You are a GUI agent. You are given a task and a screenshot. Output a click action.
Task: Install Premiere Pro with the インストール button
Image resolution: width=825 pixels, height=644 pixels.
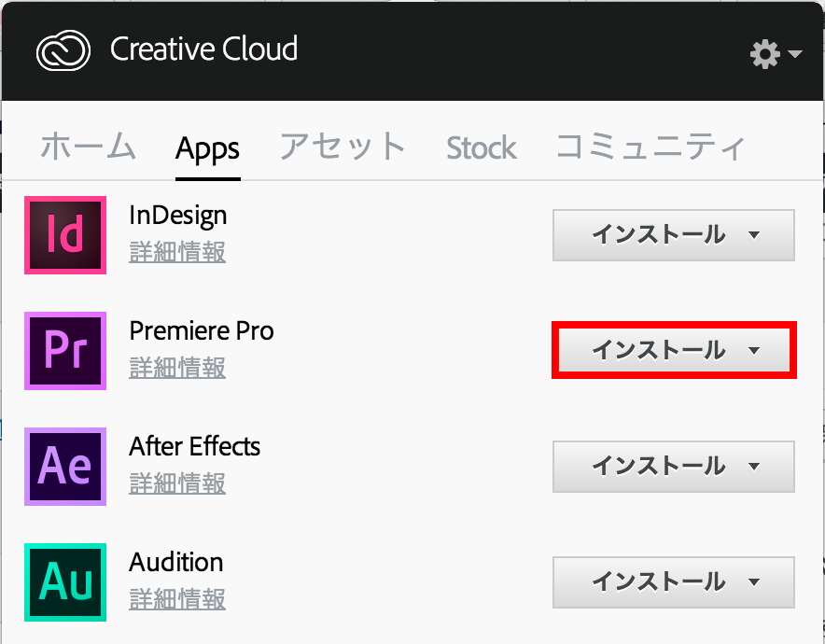pos(658,351)
